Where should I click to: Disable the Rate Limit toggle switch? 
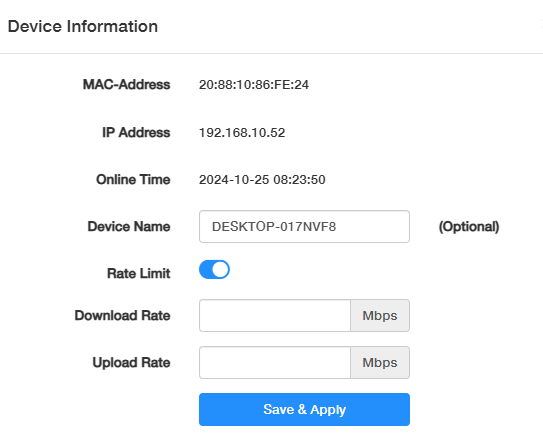click(214, 269)
